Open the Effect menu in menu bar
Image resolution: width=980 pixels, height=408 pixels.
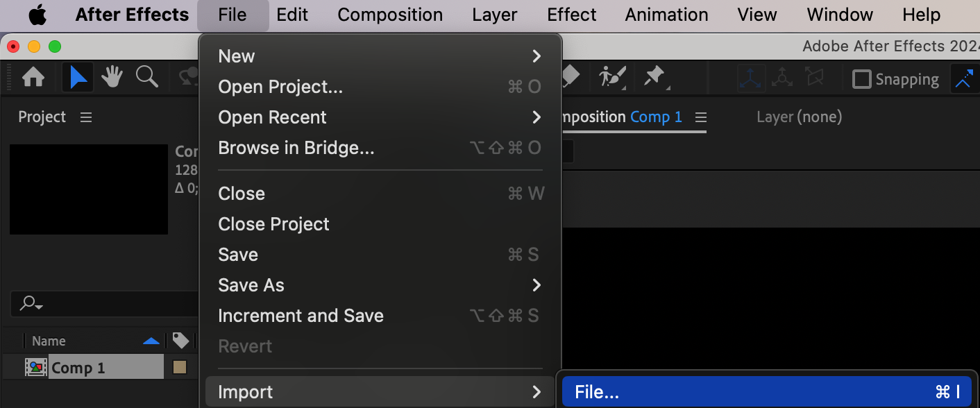pyautogui.click(x=572, y=15)
